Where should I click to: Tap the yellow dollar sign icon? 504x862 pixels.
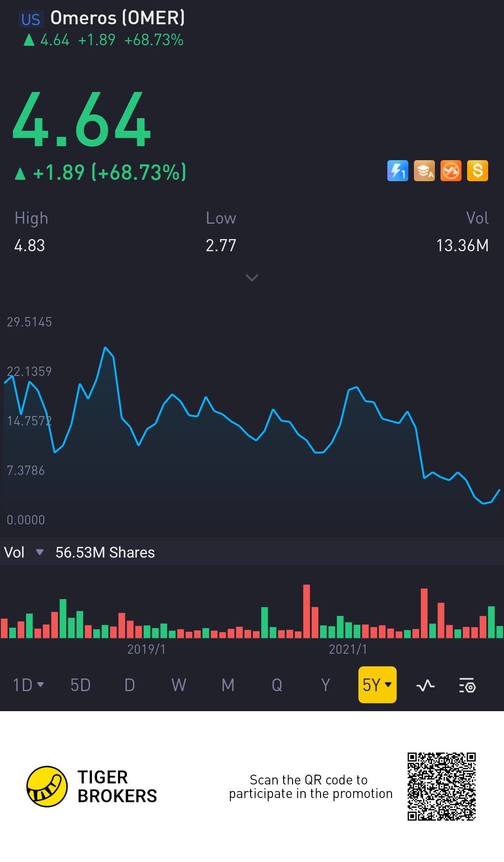coord(477,171)
